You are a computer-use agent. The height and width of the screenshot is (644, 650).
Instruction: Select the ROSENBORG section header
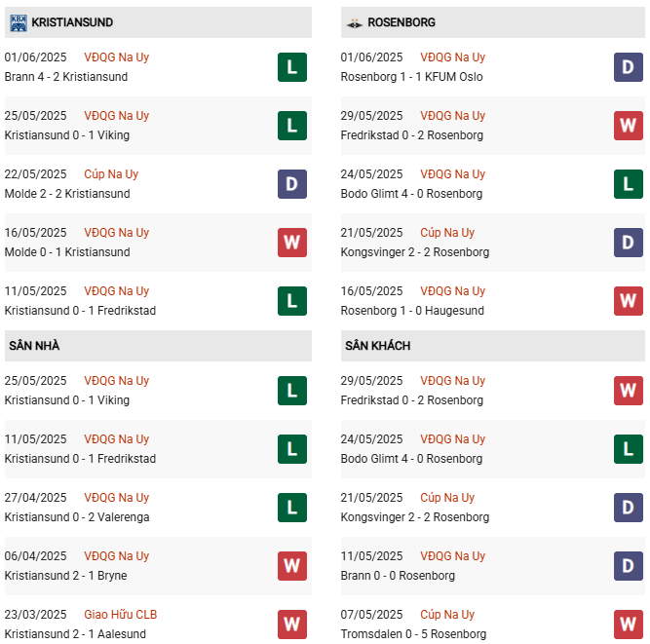(x=493, y=22)
